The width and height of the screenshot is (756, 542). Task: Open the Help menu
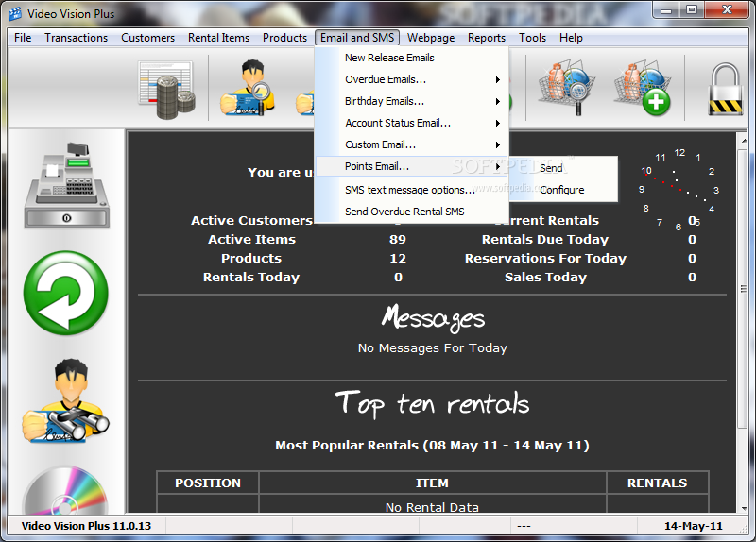[571, 38]
